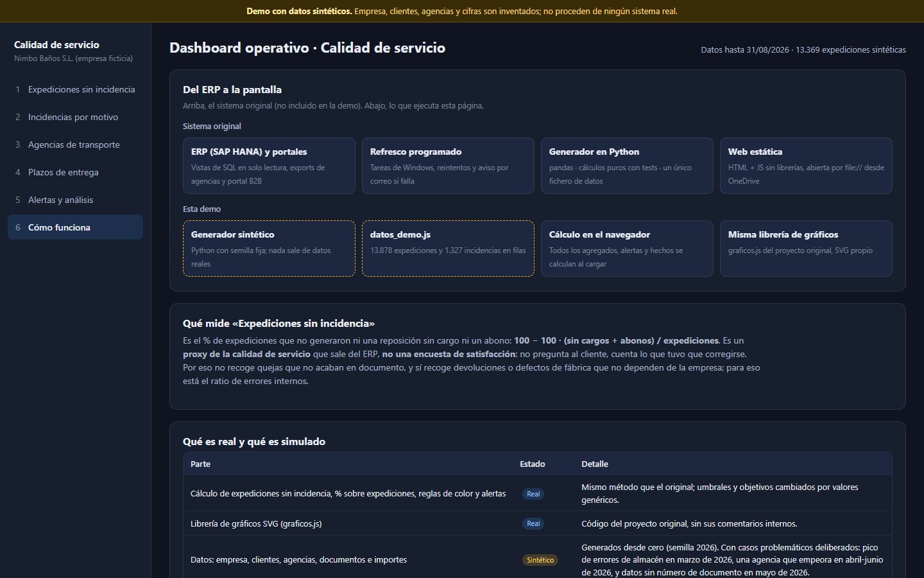Viewport: 924px width, 578px height.
Task: Click the "proxy de la calidad de servicio" bold phrase
Action: click(x=246, y=354)
